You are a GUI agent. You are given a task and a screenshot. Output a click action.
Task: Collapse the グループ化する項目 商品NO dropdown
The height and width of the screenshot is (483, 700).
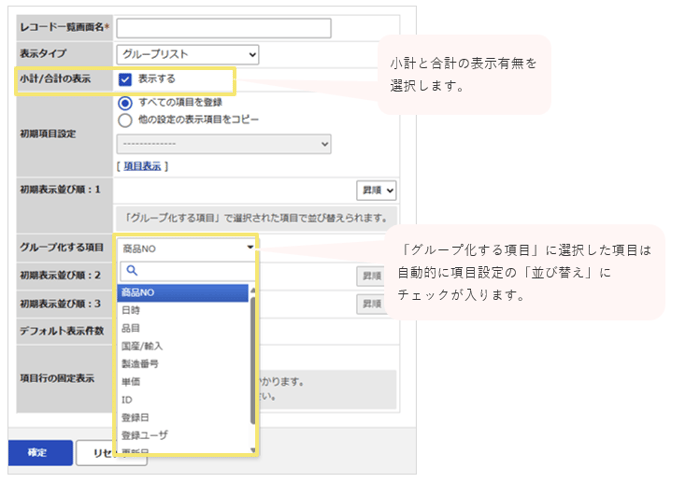pyautogui.click(x=186, y=248)
